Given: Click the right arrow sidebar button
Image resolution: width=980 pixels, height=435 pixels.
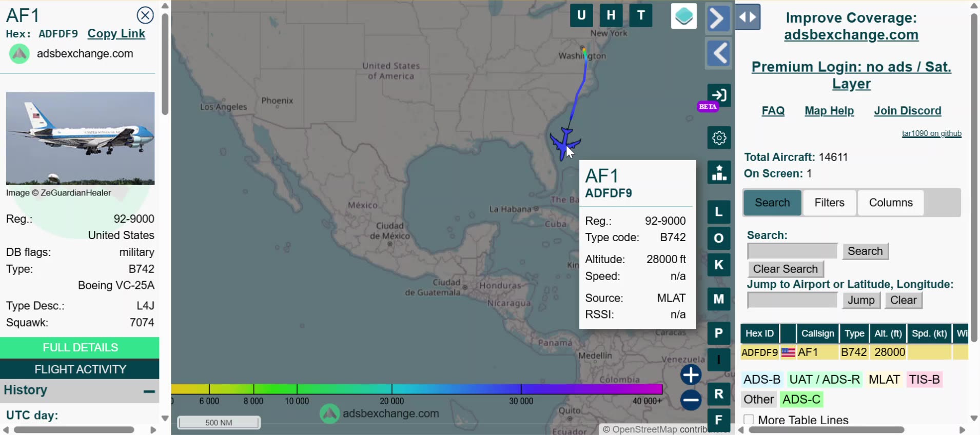Looking at the screenshot, I should [718, 18].
